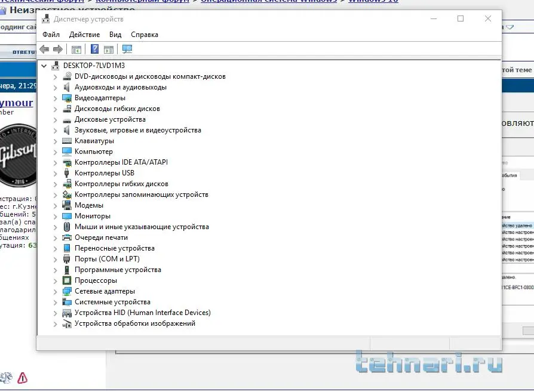Select the Очереди печати text label

[x=101, y=237]
